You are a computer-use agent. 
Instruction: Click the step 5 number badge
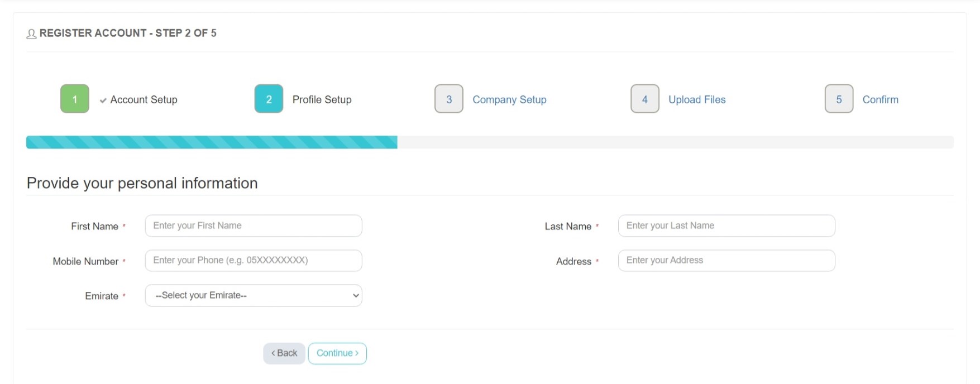(x=839, y=99)
